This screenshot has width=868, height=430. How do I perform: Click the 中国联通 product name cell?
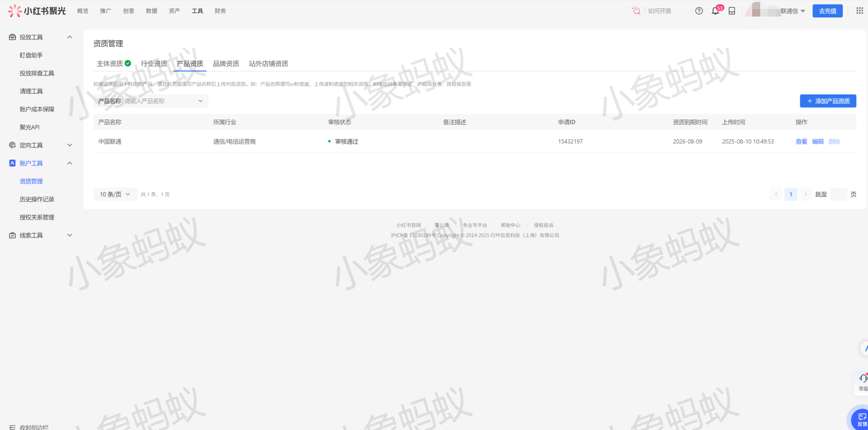(x=110, y=142)
